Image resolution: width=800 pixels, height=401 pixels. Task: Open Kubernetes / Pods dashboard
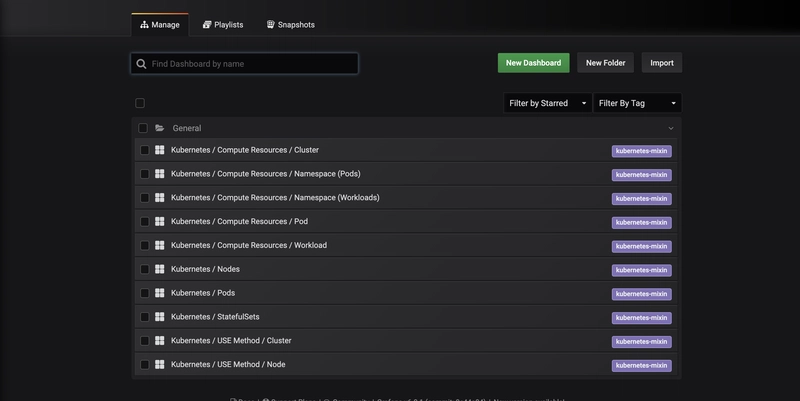coord(203,293)
